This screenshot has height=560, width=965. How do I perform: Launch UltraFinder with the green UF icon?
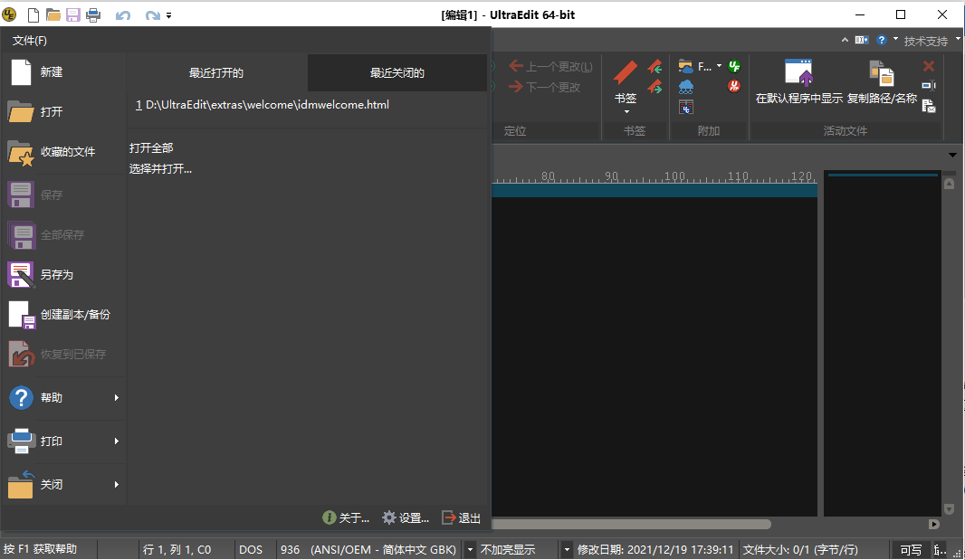[734, 66]
